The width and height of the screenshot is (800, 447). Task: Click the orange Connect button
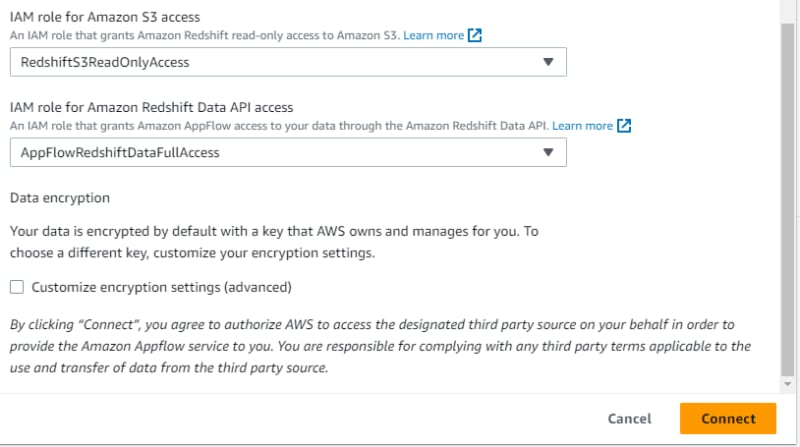pos(728,418)
